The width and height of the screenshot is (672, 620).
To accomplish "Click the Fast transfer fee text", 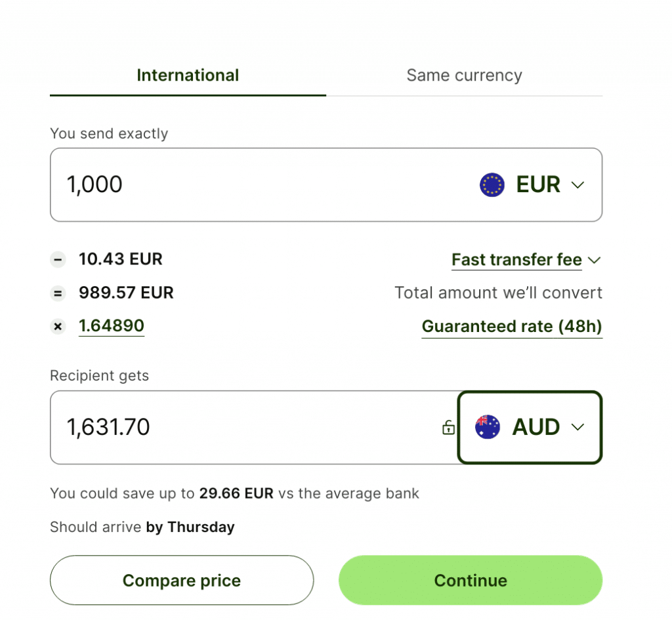I will pyautogui.click(x=517, y=260).
